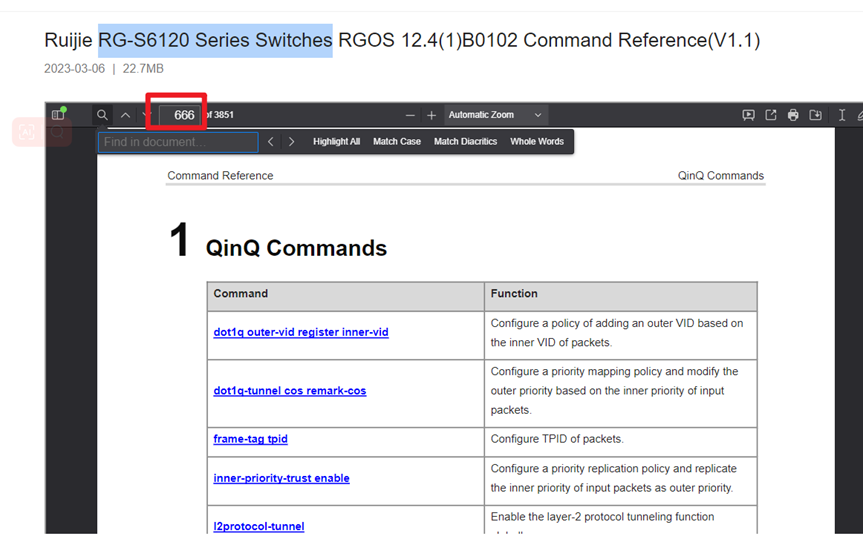
Task: Click the document title 'Ruijie RG-S6120 Series Switches'
Action: pyautogui.click(x=188, y=40)
